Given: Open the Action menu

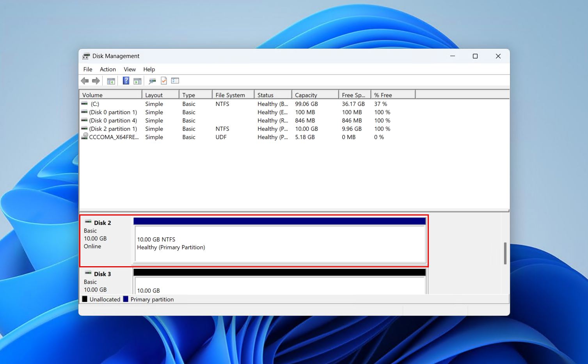Looking at the screenshot, I should coord(108,69).
